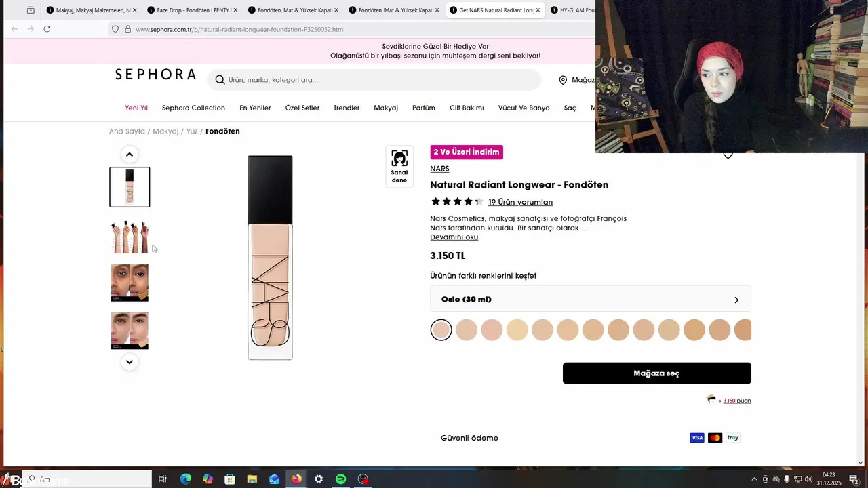Viewport: 868px width, 488px height.
Task: Expand description with Devamını oku
Action: 454,237
